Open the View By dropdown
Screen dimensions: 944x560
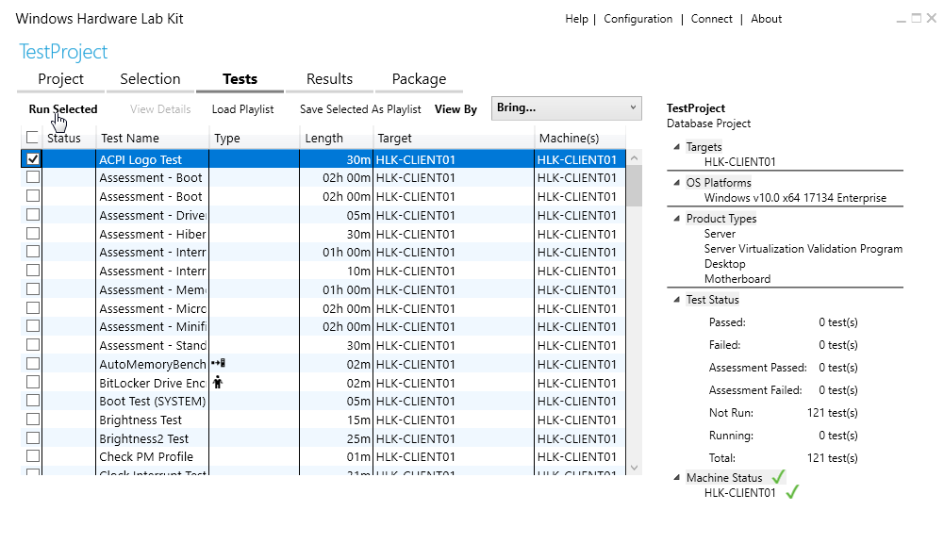(567, 107)
